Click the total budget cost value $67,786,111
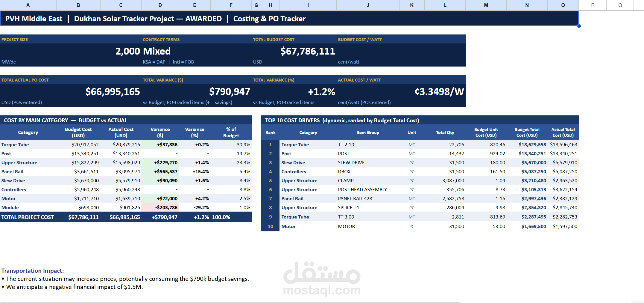644x303 pixels. (308, 51)
